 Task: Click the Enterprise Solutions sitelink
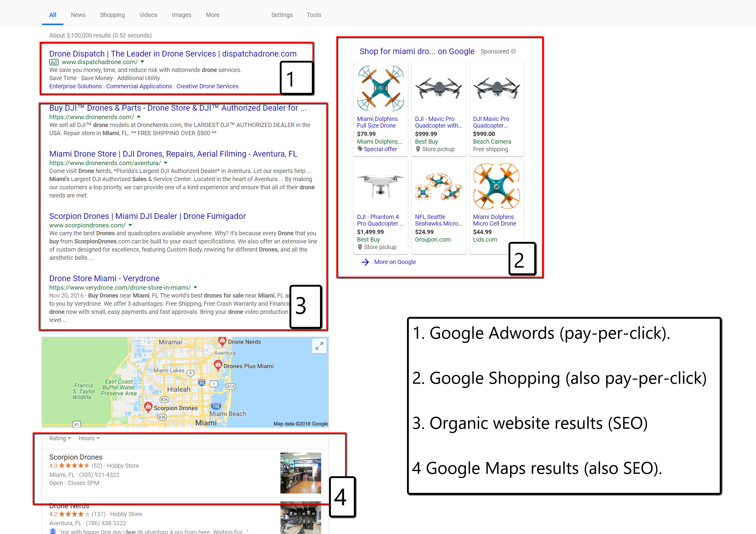[x=76, y=86]
